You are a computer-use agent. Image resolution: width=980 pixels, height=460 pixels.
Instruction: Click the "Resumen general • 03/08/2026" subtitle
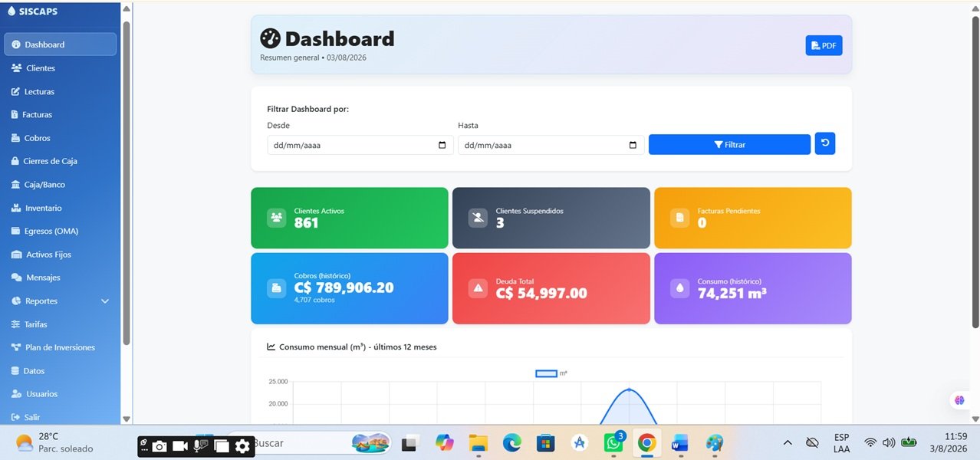pyautogui.click(x=313, y=58)
